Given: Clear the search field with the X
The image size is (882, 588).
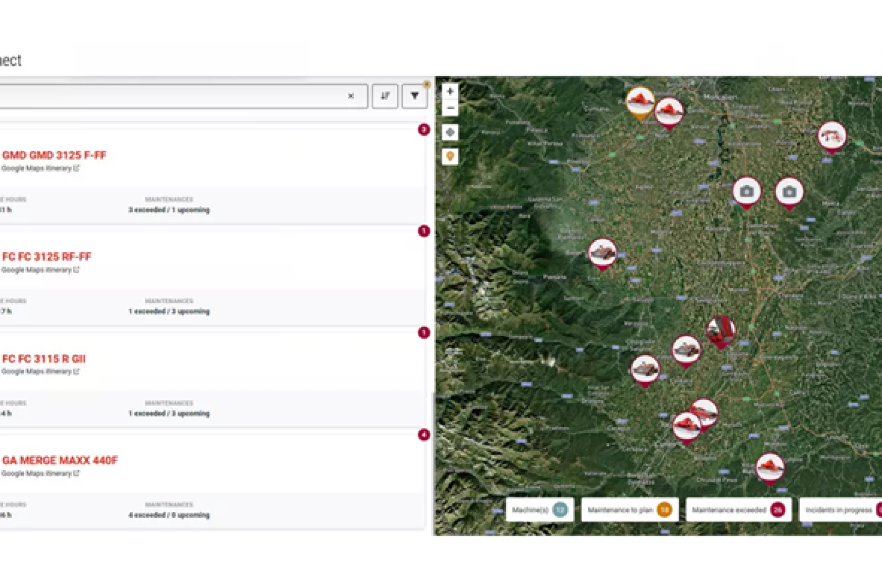Looking at the screenshot, I should coord(351,96).
